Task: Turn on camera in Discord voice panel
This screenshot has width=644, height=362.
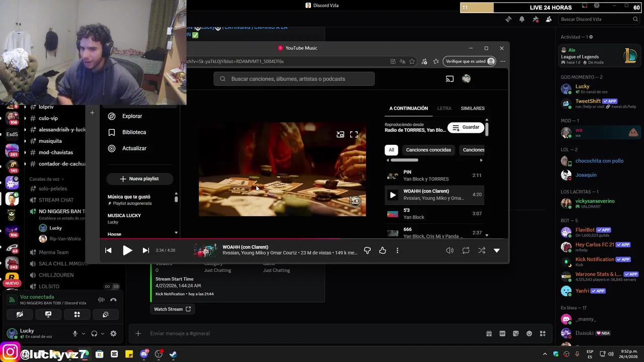Action: click(20, 314)
